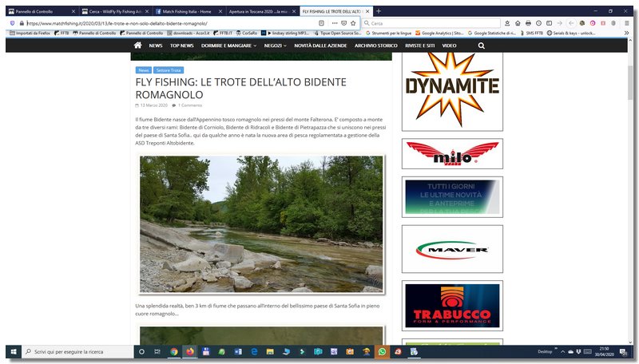Screen dimensions: 639x364
Task: Open page actions three-dots menu
Action: [335, 23]
